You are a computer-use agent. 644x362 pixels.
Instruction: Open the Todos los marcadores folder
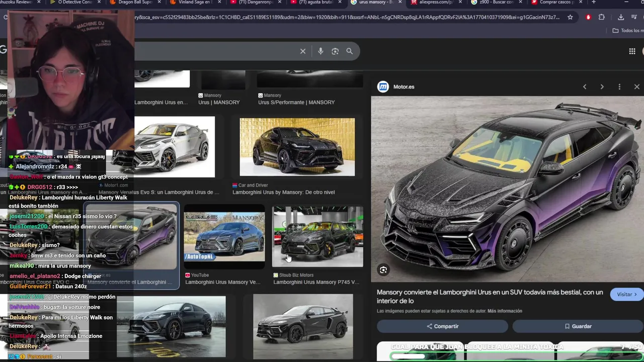627,31
